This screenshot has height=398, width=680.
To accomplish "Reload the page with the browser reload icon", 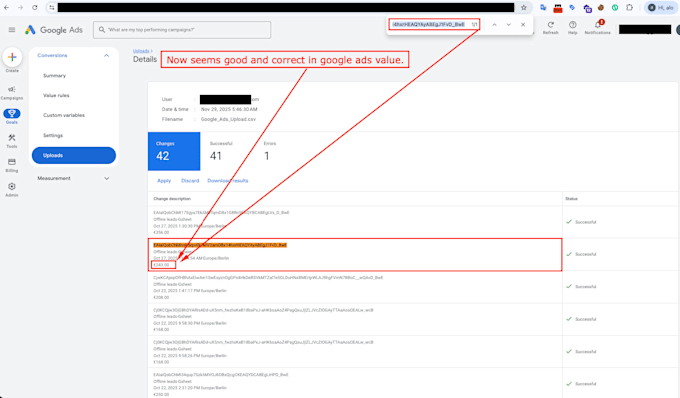I will (x=35, y=7).
